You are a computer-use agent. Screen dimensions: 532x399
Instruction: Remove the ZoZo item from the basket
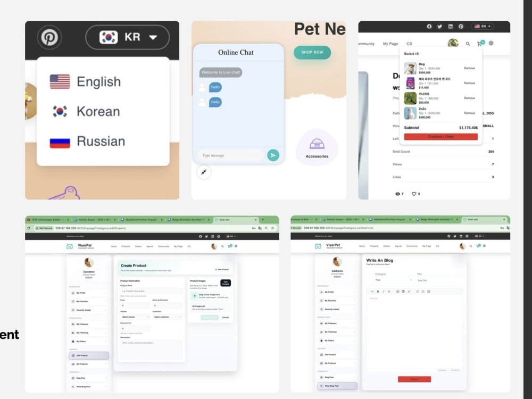point(470,113)
